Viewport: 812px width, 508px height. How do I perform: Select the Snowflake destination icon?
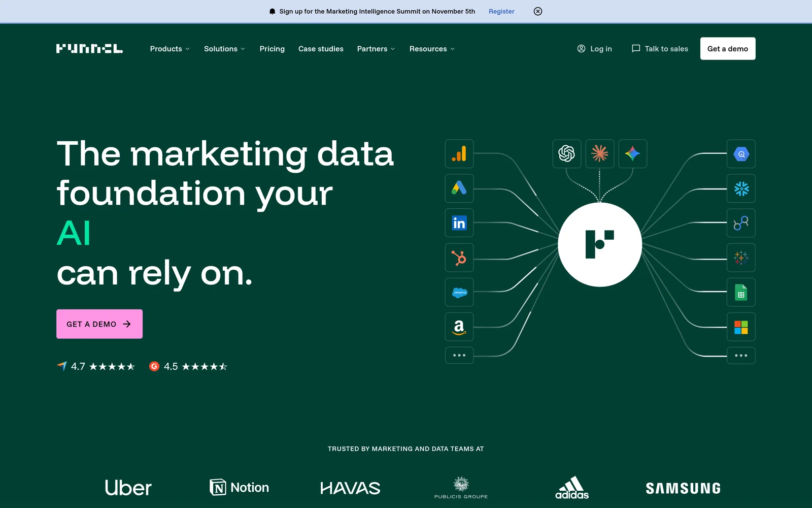click(741, 188)
